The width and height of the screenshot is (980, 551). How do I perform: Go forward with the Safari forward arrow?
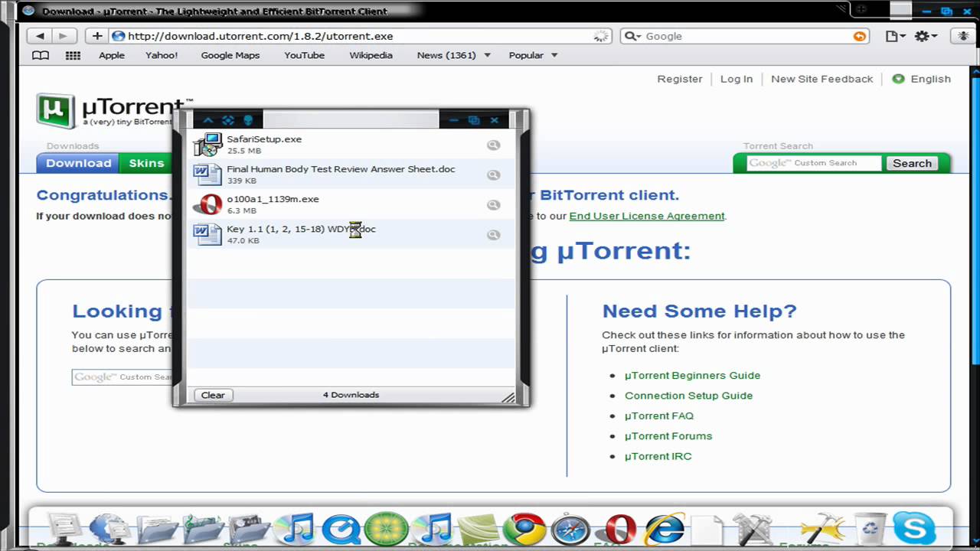(x=64, y=36)
